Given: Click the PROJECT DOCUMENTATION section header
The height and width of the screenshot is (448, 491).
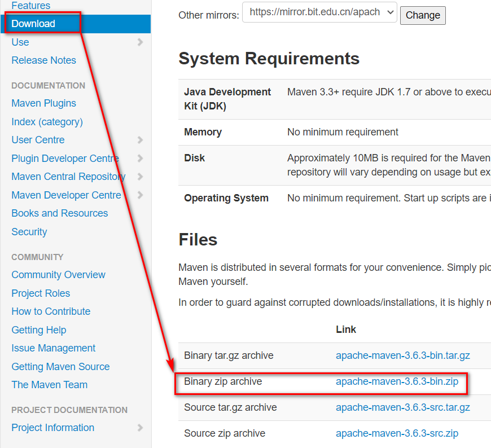Looking at the screenshot, I should click(x=69, y=410).
